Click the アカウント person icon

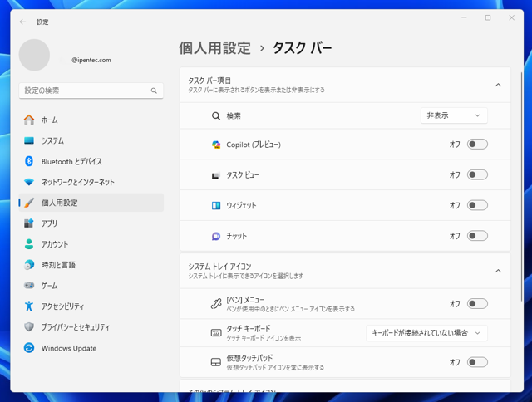coord(29,244)
